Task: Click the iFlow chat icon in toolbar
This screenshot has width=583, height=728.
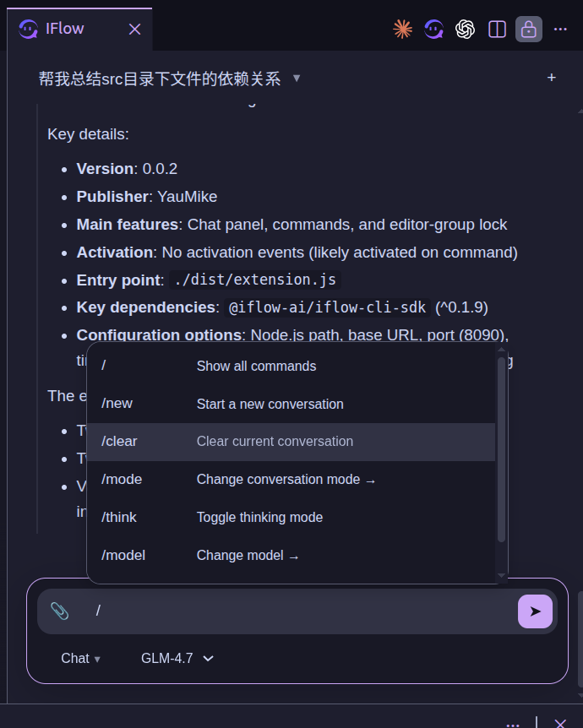Action: (x=434, y=29)
